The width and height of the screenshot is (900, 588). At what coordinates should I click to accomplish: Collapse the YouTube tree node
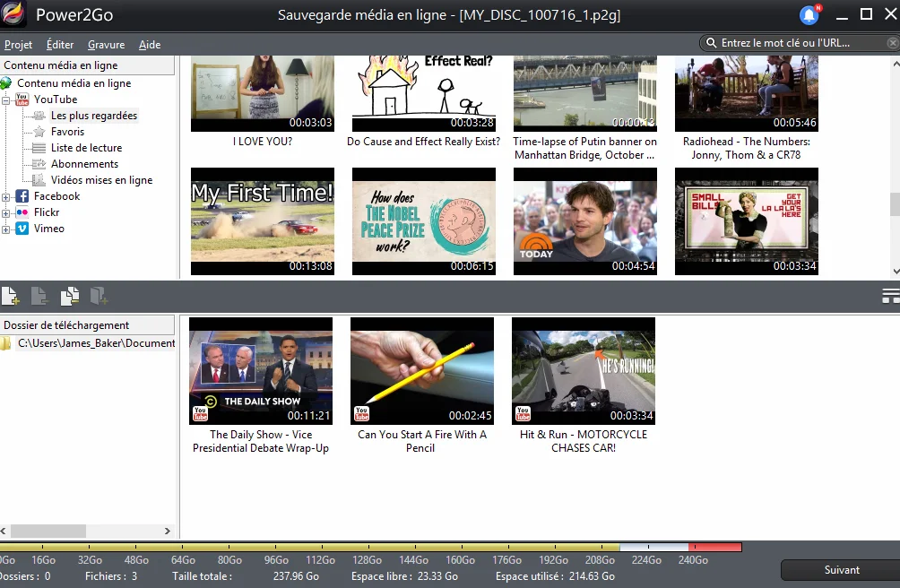point(5,100)
